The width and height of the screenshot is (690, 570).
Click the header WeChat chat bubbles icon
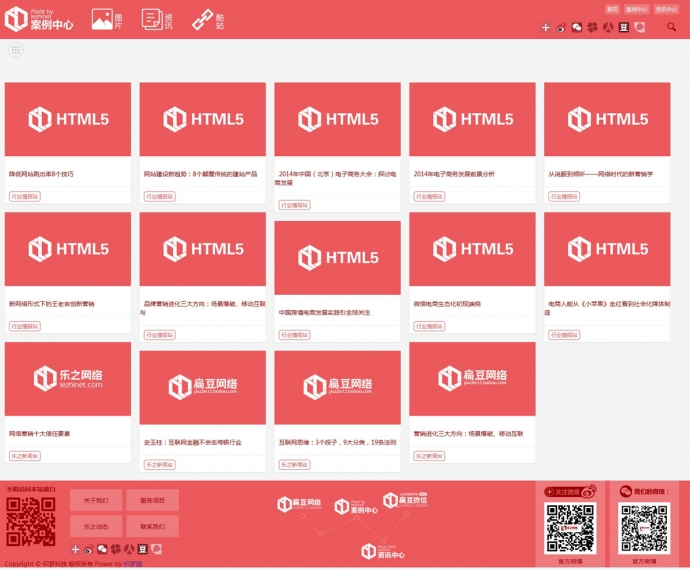click(x=576, y=28)
